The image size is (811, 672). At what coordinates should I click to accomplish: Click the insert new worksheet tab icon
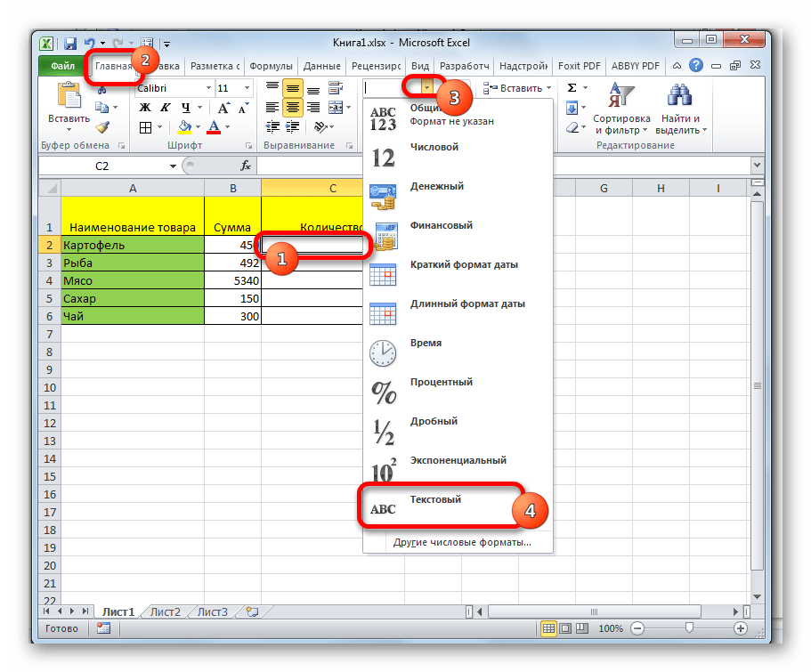click(x=252, y=611)
